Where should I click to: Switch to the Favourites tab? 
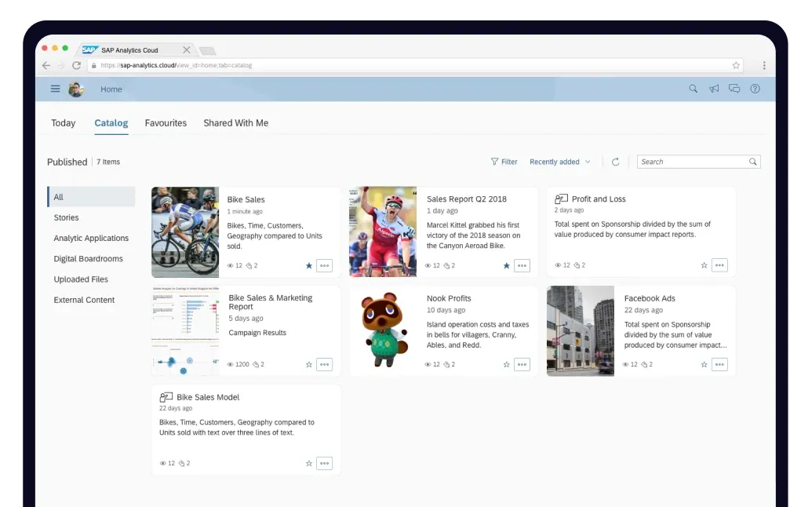[x=165, y=123]
